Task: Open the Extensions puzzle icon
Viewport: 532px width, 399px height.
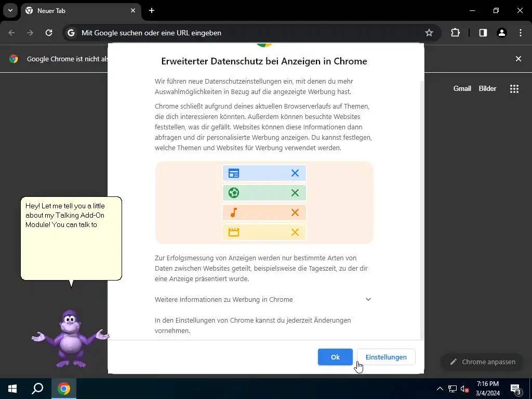Action: pos(455,33)
